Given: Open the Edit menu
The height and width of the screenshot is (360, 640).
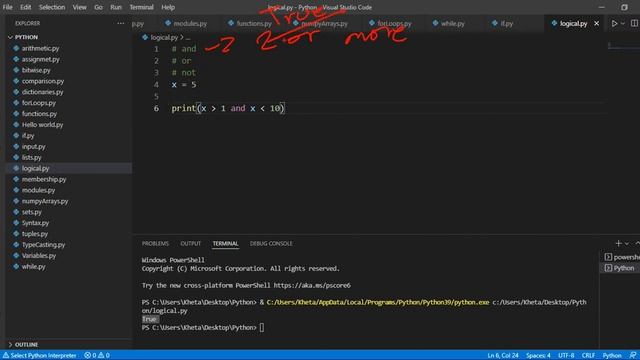Looking at the screenshot, I should coord(25,7).
